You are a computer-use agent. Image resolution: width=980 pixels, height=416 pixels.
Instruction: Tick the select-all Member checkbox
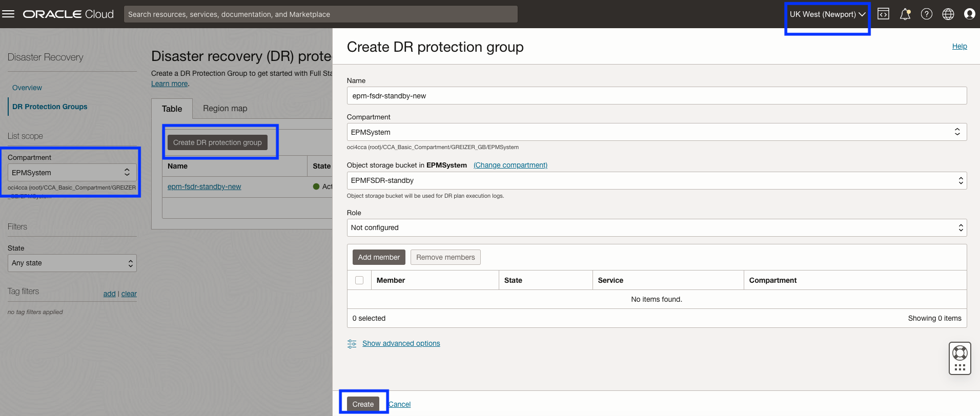coord(359,280)
